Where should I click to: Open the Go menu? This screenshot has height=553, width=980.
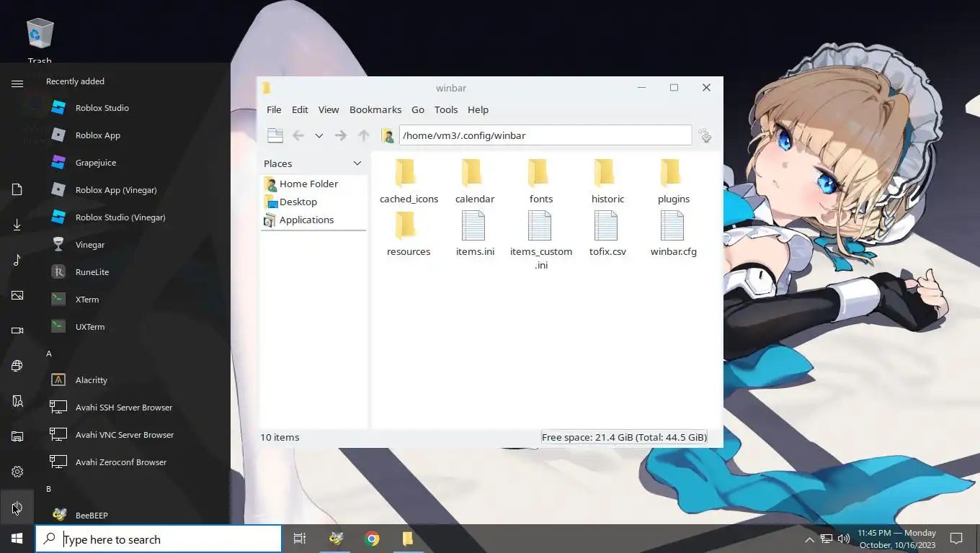[x=418, y=109]
